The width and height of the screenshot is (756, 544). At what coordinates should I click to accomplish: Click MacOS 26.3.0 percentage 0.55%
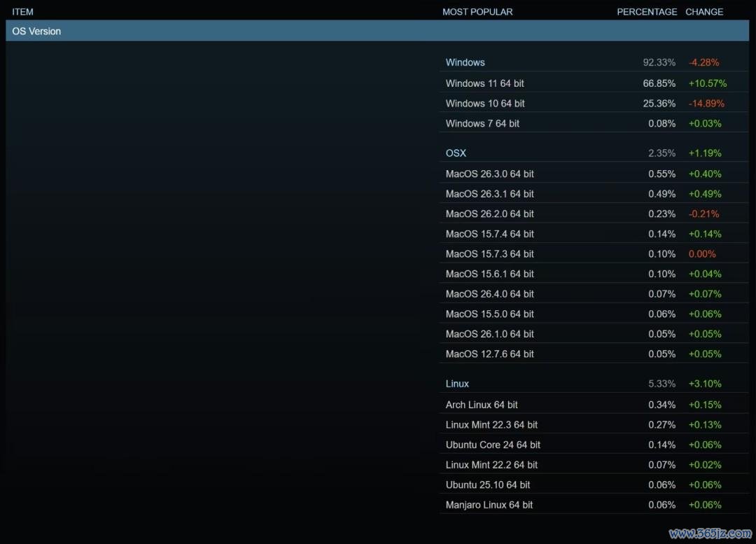tap(662, 174)
